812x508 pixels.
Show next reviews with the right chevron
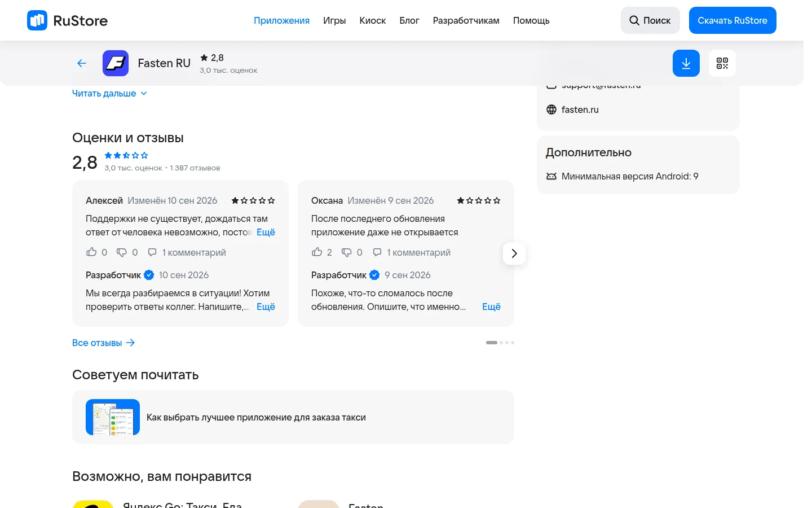[x=514, y=253]
